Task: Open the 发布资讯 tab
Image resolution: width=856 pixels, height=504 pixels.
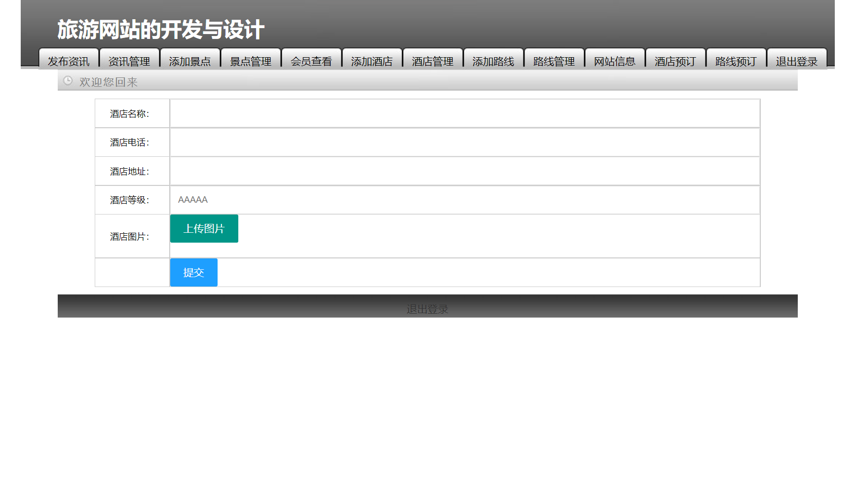Action: click(x=69, y=59)
